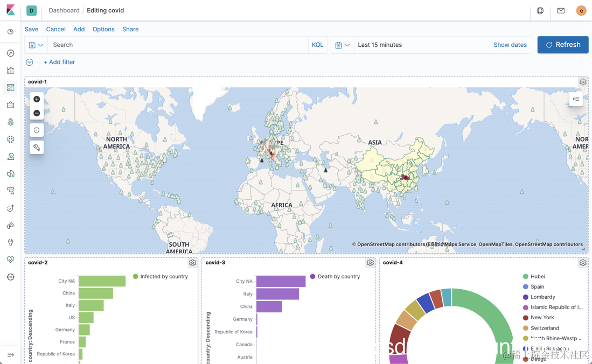Open Visualize from the sidebar
Screen dimensions: 592x364
coord(11,70)
